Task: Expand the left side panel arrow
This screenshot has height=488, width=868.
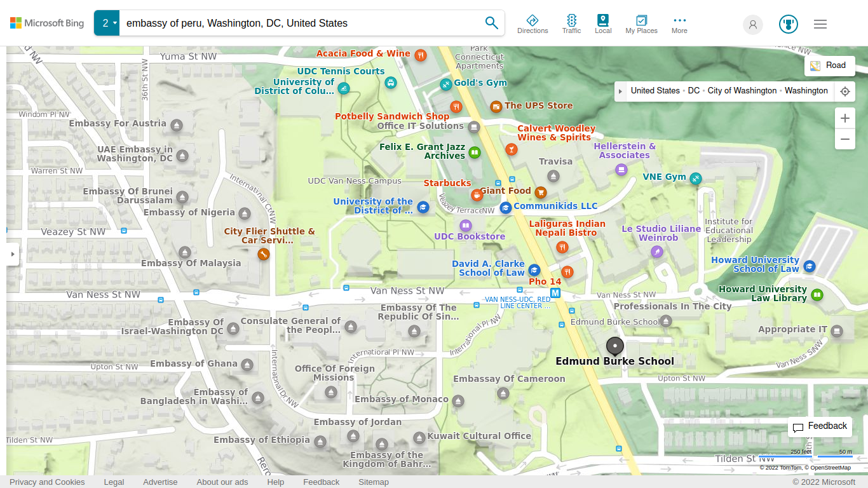Action: [x=13, y=254]
